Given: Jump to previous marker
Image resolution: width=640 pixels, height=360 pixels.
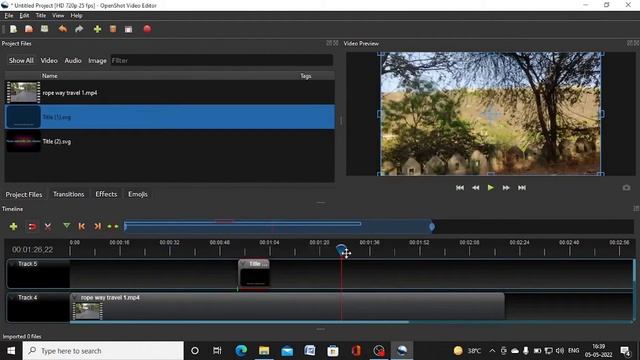Looking at the screenshot, I should (82, 226).
